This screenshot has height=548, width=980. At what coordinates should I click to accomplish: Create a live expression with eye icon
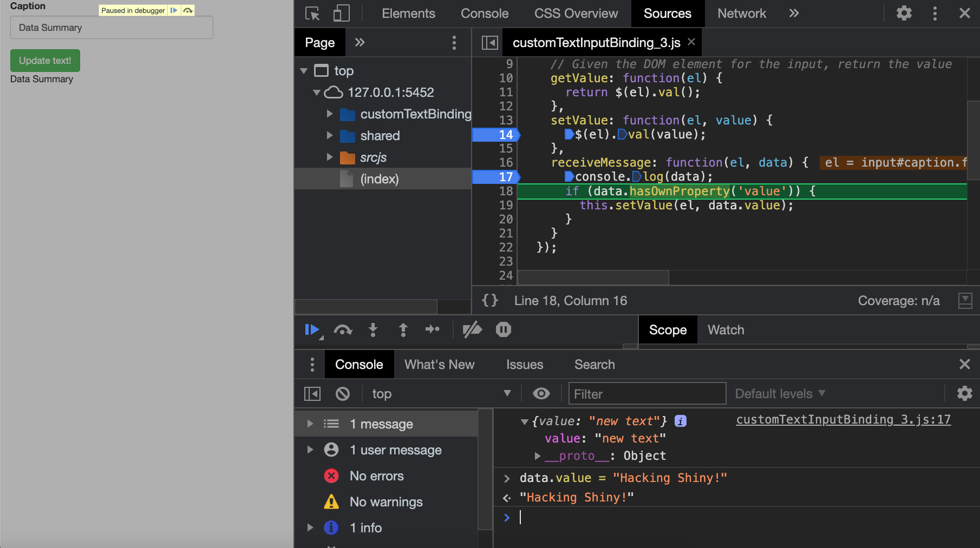(541, 394)
